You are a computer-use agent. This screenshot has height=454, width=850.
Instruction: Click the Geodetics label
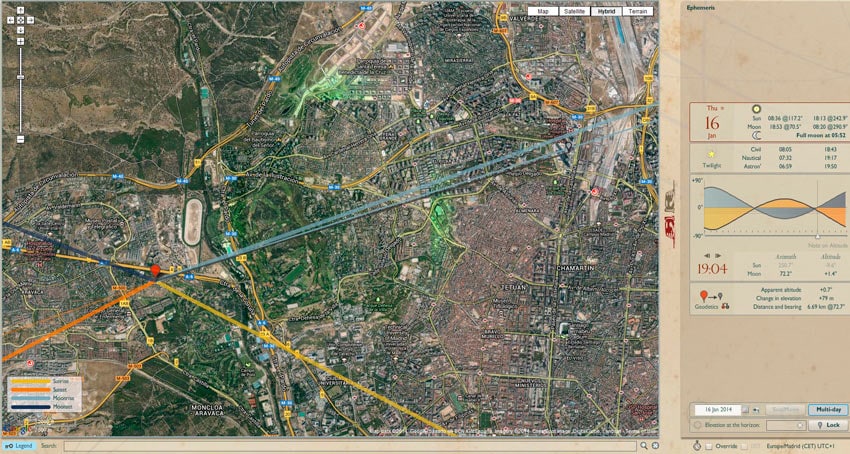706,306
